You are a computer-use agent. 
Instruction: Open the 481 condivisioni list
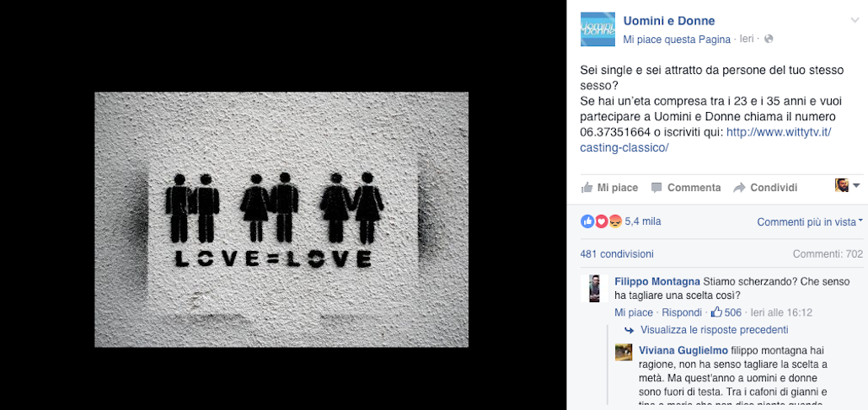tap(617, 254)
